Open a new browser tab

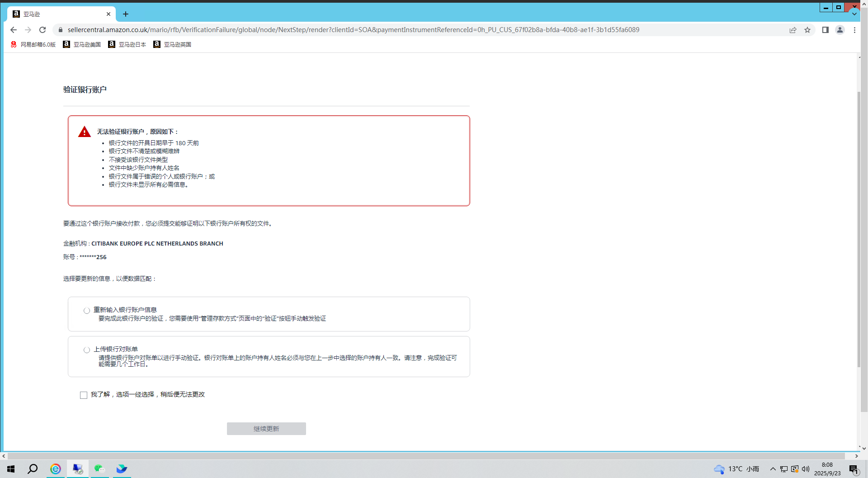click(x=126, y=14)
